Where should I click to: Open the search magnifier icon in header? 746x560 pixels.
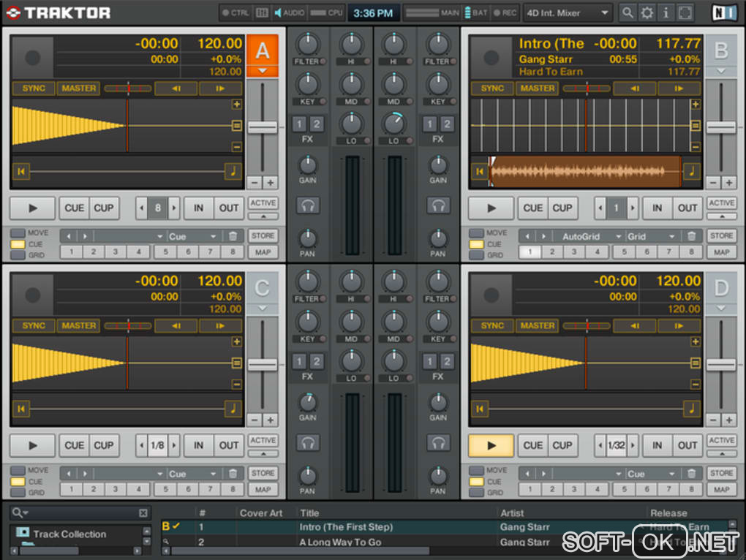click(628, 13)
